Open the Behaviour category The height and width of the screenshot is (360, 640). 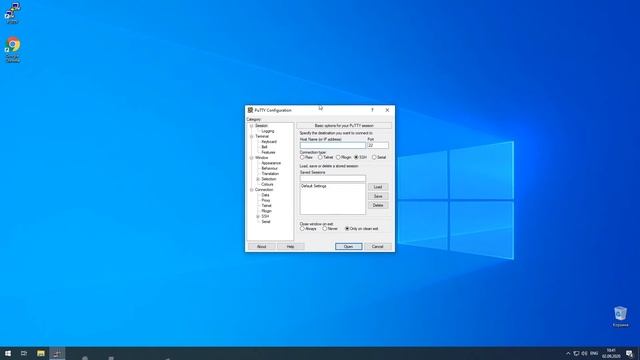[269, 168]
